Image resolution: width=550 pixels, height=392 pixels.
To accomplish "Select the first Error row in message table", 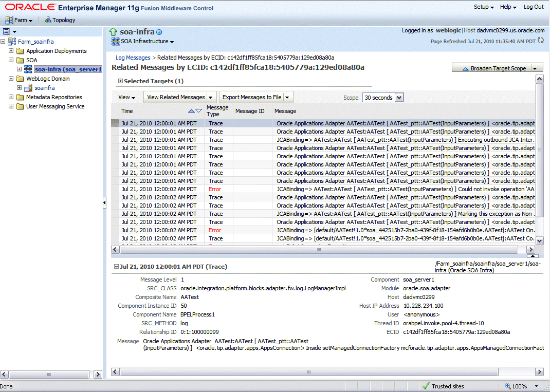I will pos(215,189).
